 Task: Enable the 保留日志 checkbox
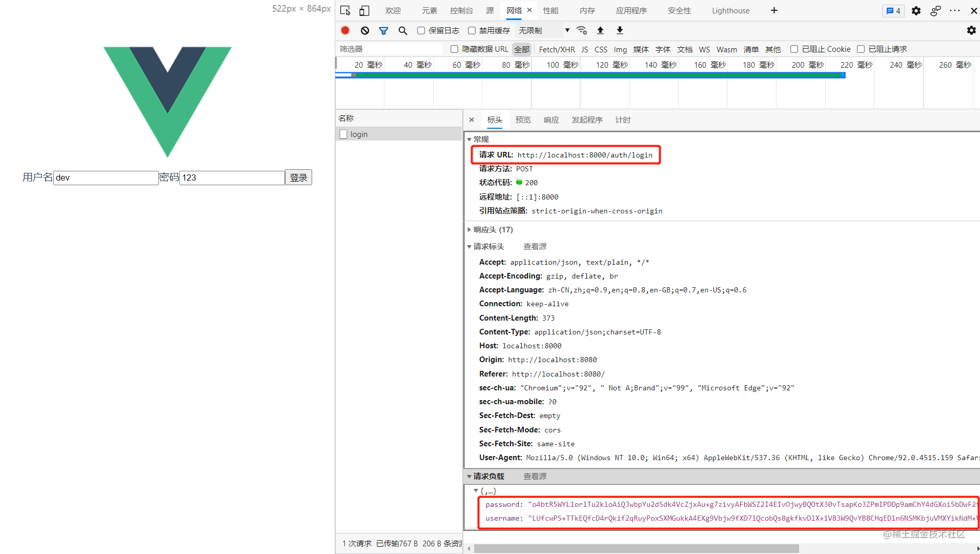421,31
